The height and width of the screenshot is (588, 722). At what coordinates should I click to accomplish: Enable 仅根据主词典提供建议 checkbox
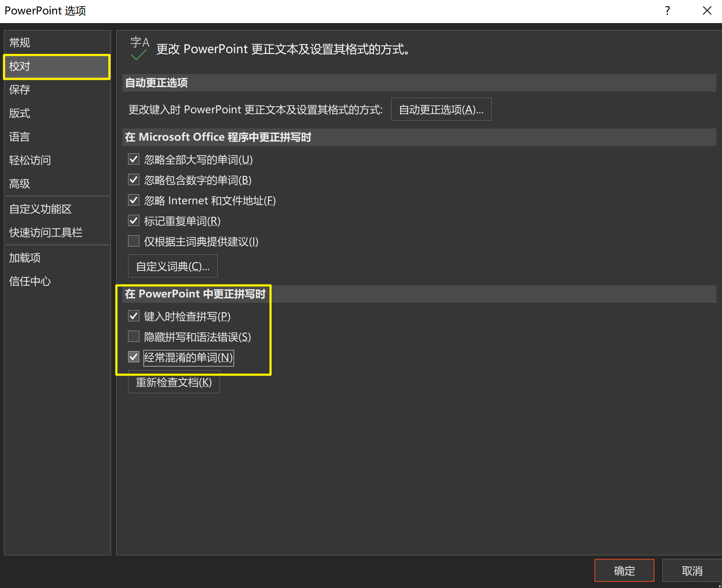tap(134, 241)
